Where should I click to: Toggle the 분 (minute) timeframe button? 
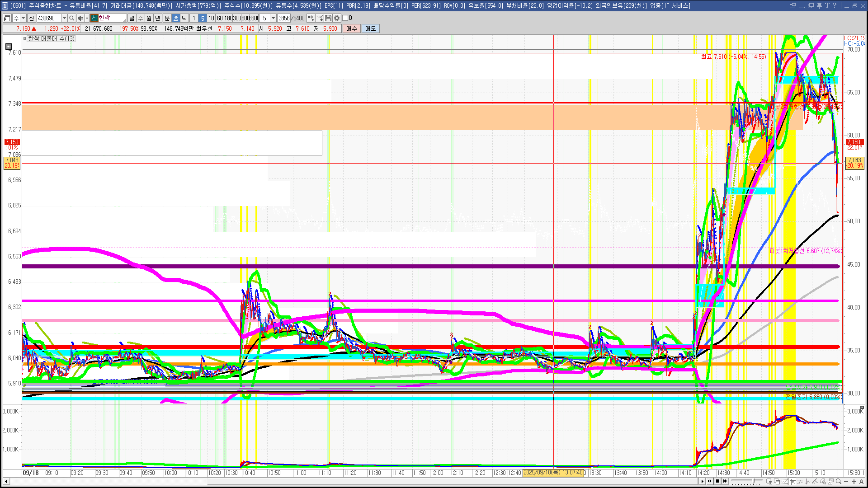click(x=167, y=18)
